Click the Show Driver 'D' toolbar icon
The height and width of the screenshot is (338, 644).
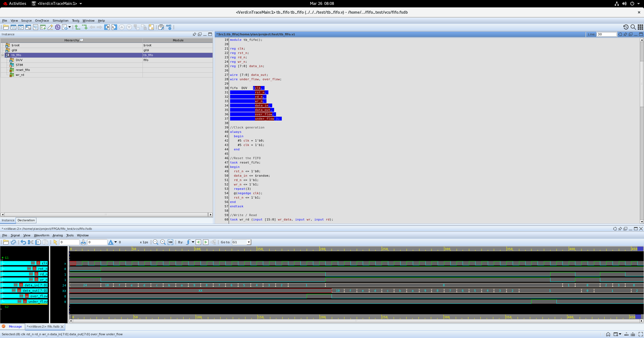point(107,27)
